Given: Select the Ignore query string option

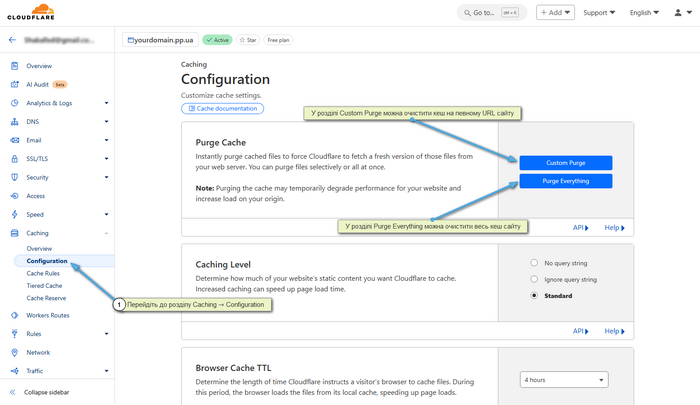Looking at the screenshot, I should (534, 279).
